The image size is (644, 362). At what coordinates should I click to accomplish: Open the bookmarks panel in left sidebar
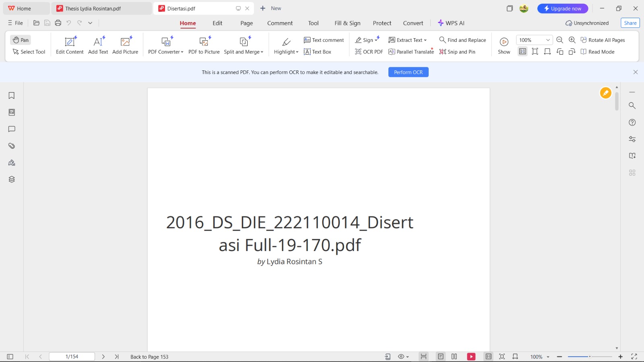click(x=12, y=96)
